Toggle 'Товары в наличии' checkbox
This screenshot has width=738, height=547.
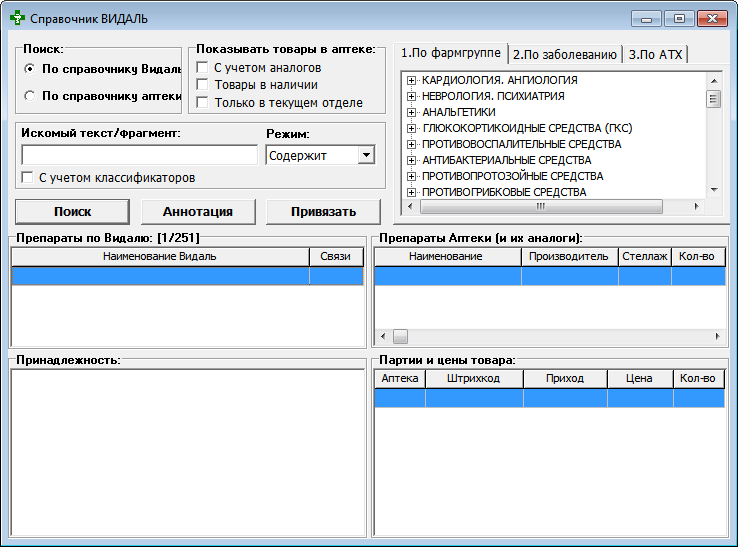click(x=203, y=85)
